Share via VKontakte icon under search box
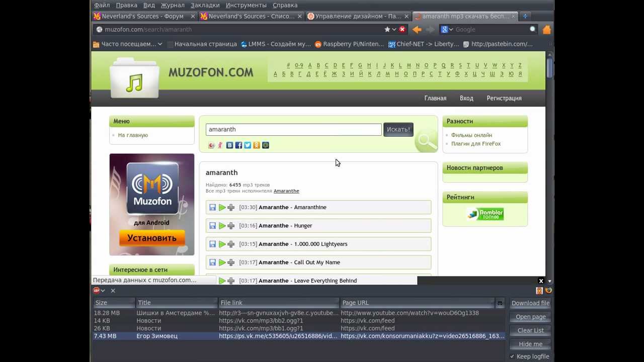Screen dimensions: 644x362 point(229,145)
